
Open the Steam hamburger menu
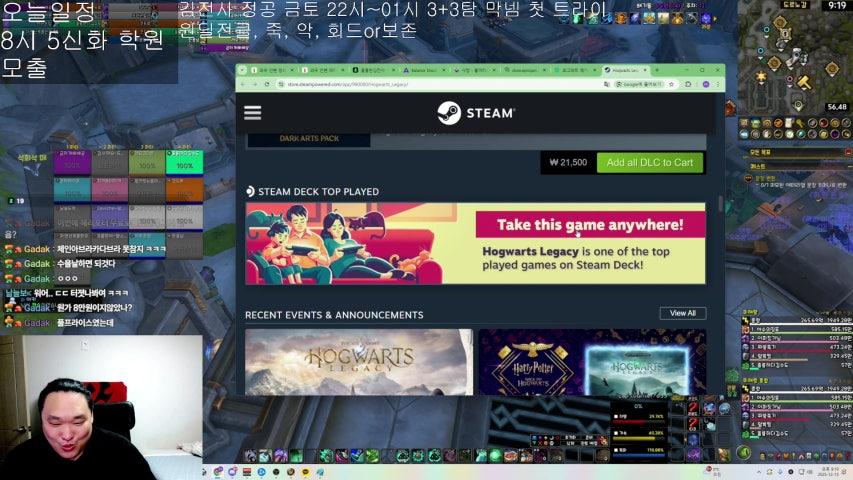[x=252, y=113]
